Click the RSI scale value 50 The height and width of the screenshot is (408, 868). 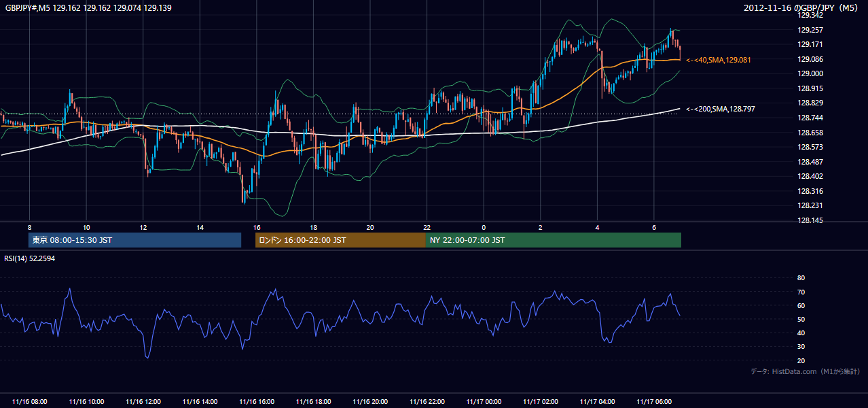[x=801, y=319]
